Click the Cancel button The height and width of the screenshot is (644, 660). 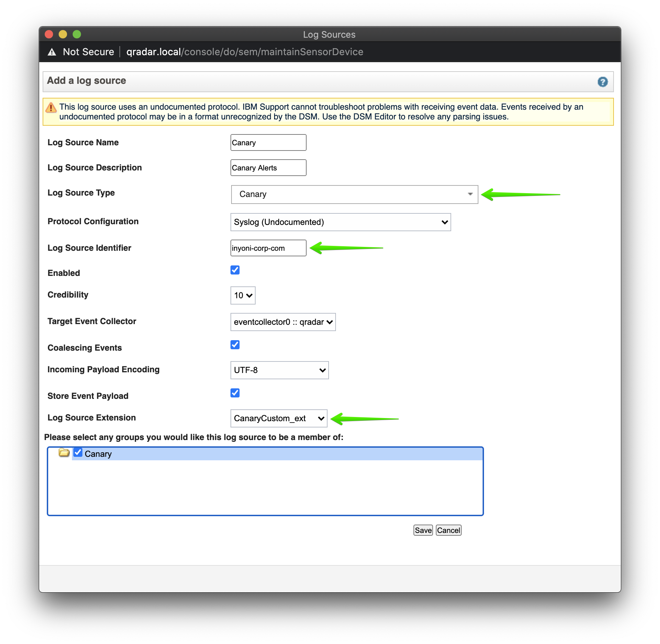click(x=448, y=530)
